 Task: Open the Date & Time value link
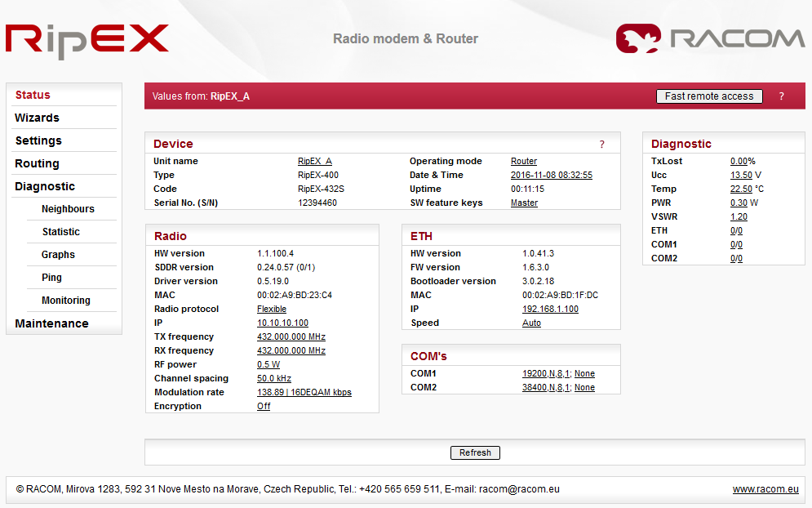click(552, 176)
